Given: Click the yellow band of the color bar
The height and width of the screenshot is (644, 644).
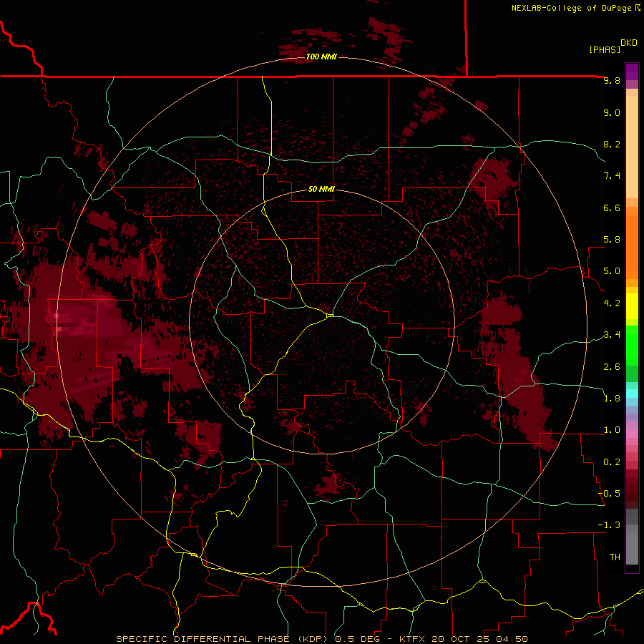Looking at the screenshot, I should (632, 306).
